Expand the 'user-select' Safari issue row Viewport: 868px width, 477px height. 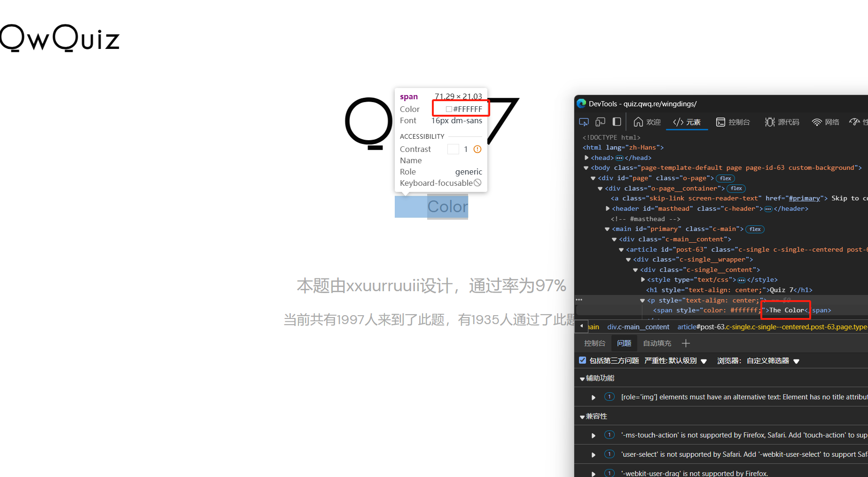coord(594,455)
